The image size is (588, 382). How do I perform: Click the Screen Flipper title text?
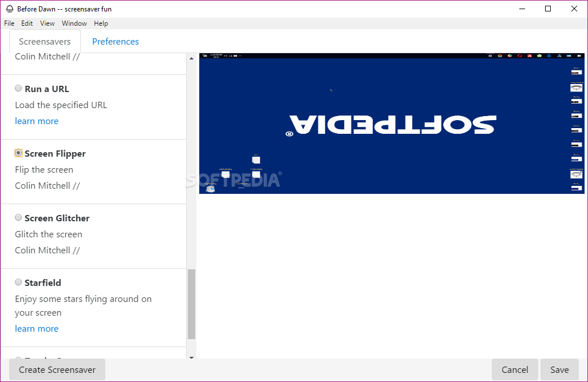pyautogui.click(x=55, y=154)
